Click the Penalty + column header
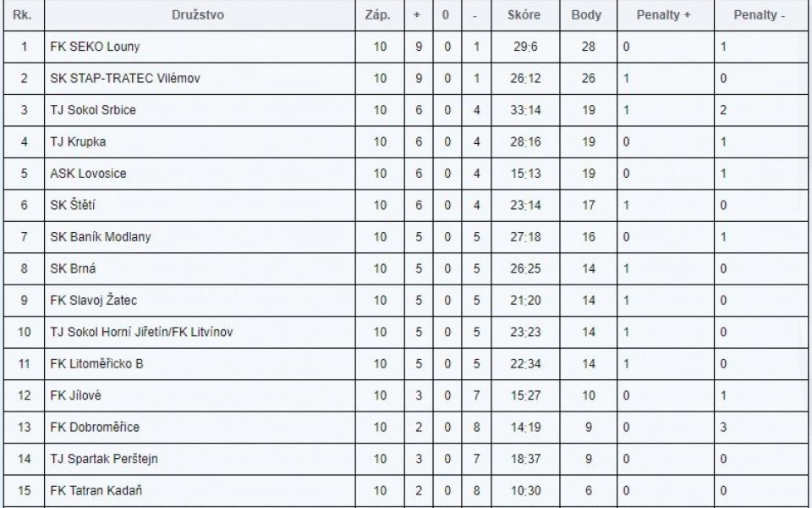Screen dimensions: 812x508 [663, 15]
